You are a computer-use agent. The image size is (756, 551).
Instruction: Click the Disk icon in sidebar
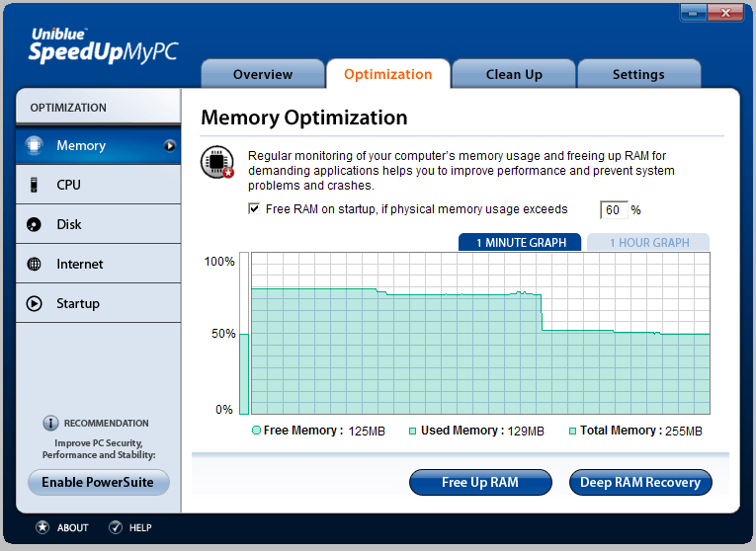[35, 224]
